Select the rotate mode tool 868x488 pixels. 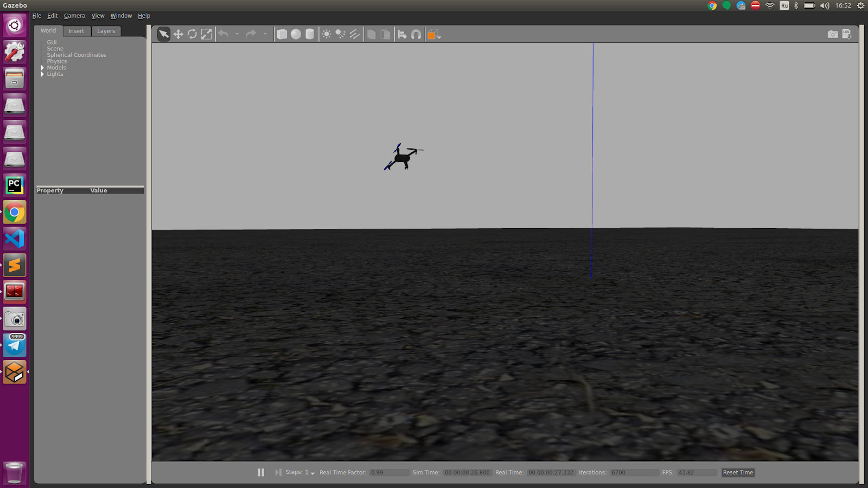(192, 34)
